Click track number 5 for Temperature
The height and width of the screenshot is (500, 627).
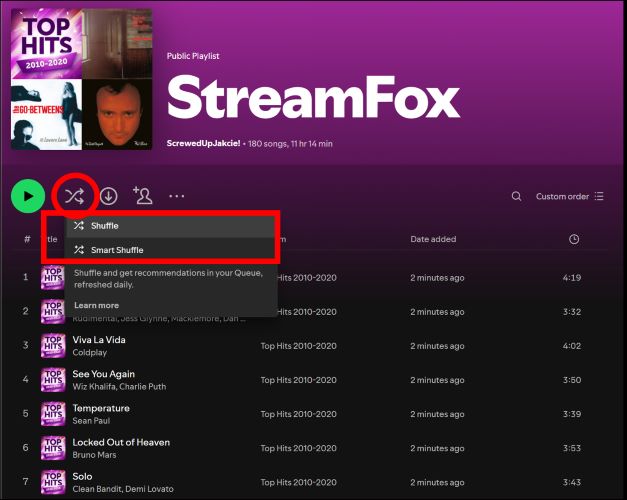pyautogui.click(x=26, y=413)
